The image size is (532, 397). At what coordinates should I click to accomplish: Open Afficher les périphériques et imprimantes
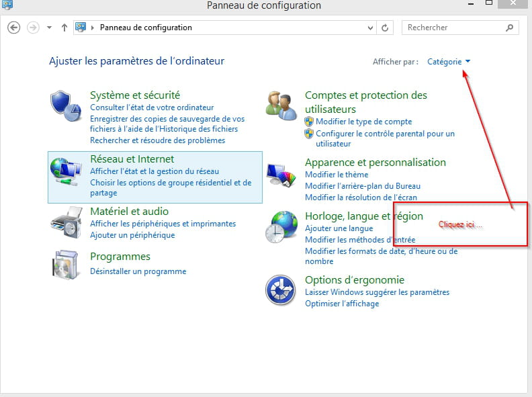[x=163, y=224]
